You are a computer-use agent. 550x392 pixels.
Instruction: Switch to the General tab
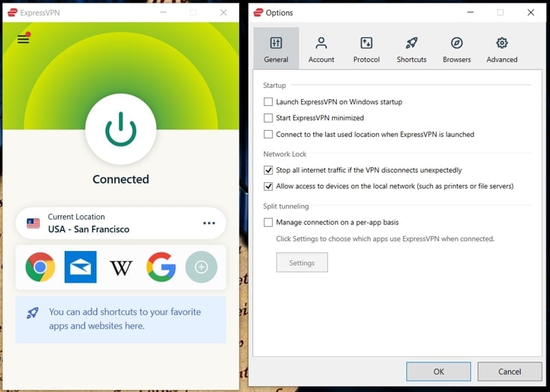click(x=276, y=48)
